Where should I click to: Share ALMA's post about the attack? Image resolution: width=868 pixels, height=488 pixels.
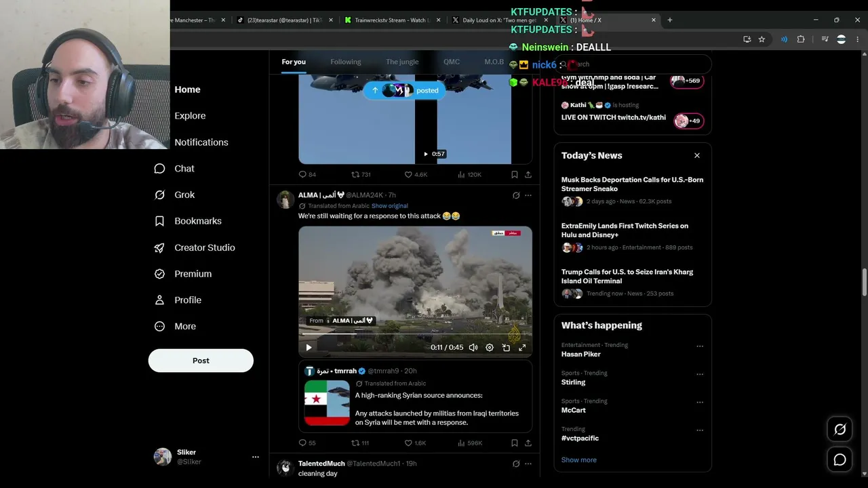pyautogui.click(x=528, y=443)
